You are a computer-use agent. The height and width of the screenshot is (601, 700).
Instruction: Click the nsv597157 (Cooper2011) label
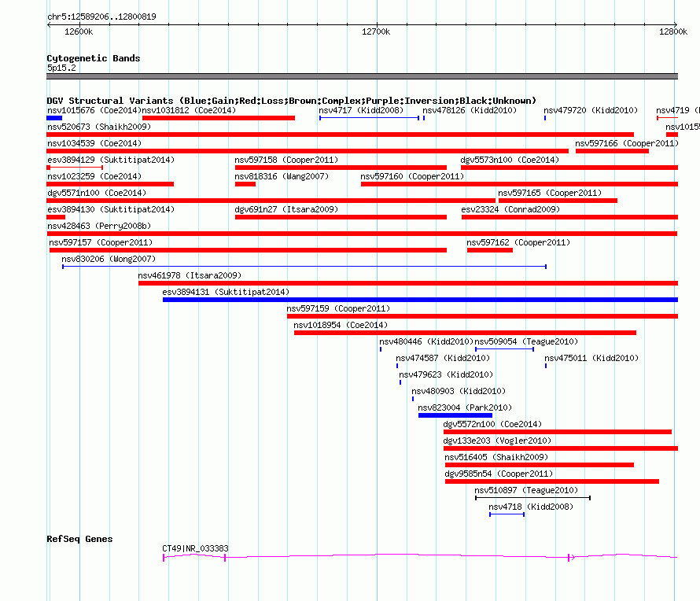click(x=101, y=242)
